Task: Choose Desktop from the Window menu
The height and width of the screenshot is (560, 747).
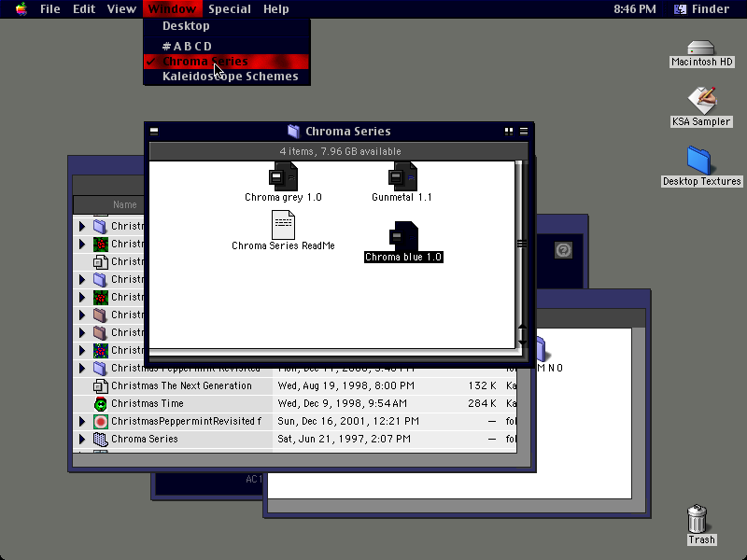Action: [227, 26]
